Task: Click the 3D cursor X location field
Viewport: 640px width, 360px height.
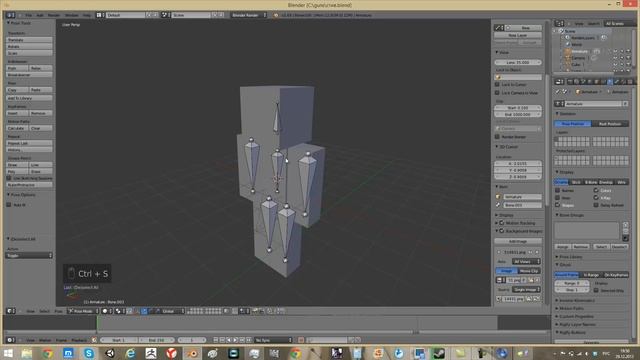Action: coord(518,163)
